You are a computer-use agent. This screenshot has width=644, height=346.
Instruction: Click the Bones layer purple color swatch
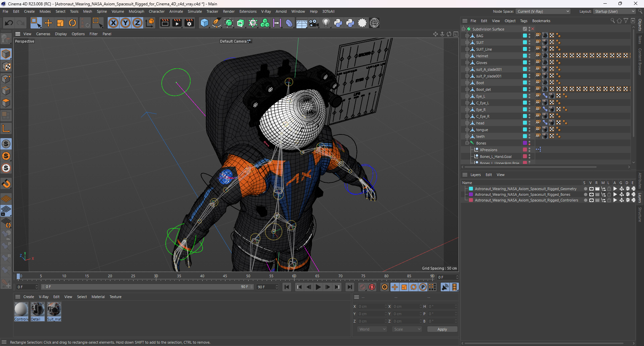pyautogui.click(x=471, y=194)
